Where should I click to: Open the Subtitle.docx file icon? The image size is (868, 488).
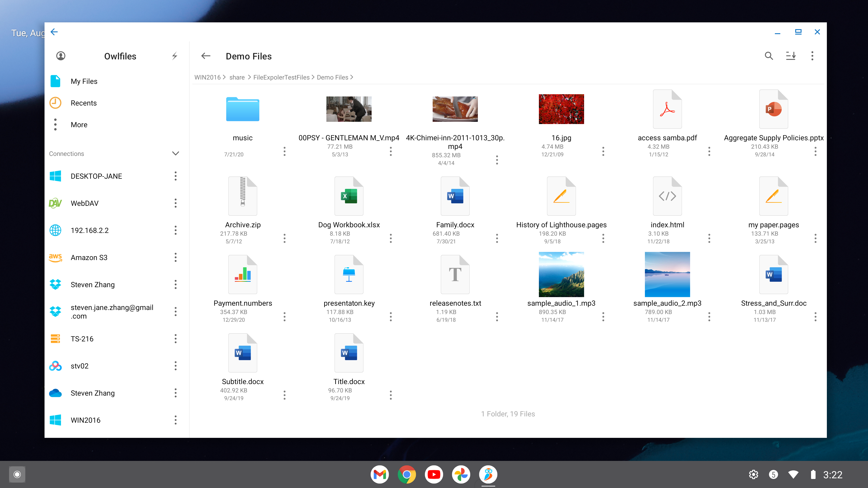coord(243,353)
